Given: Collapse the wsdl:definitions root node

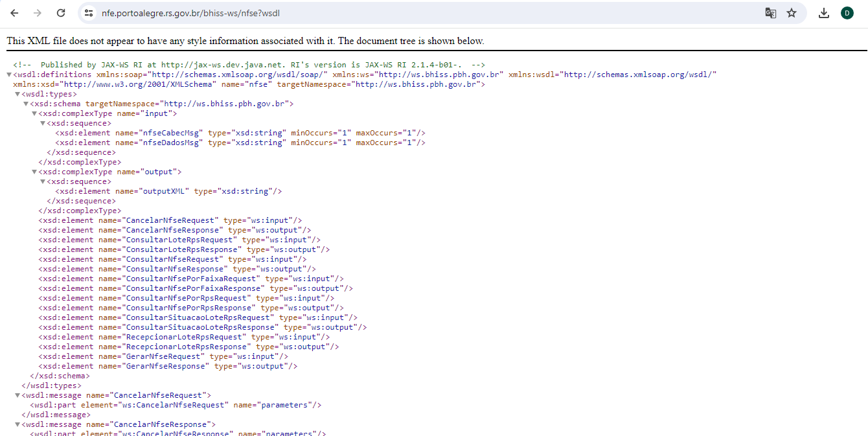Looking at the screenshot, I should pos(9,75).
